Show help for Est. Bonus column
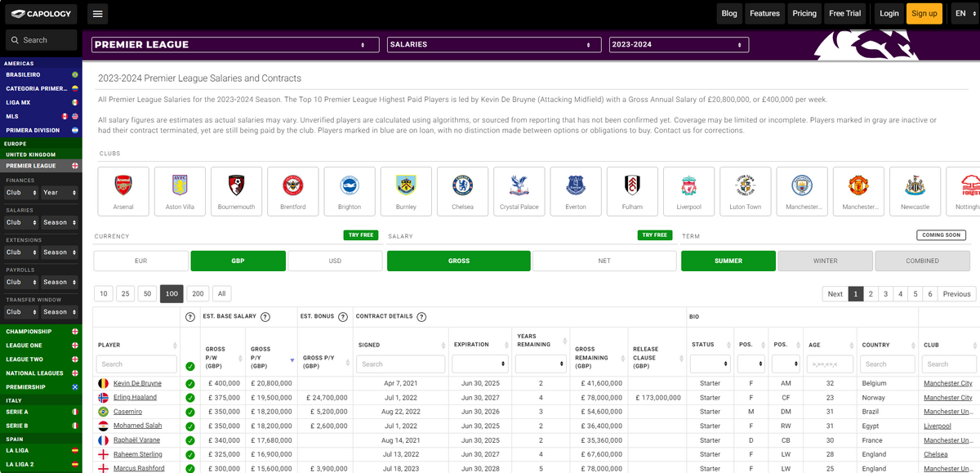Viewport: 980px width, 473px height. (344, 317)
